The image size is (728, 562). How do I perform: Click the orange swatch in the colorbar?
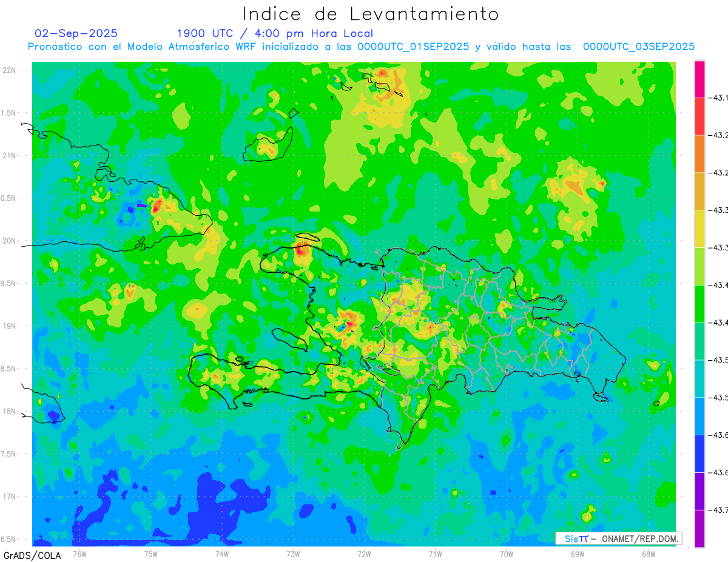(699, 154)
